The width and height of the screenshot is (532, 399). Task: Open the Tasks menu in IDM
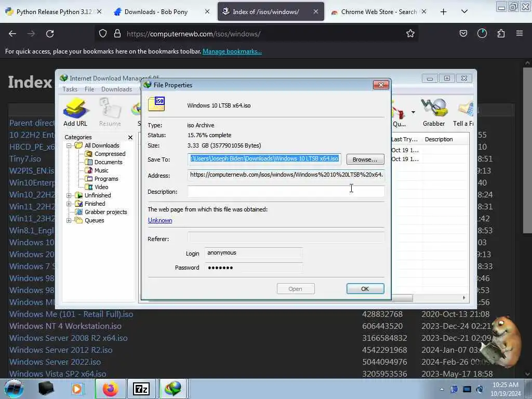70,89
